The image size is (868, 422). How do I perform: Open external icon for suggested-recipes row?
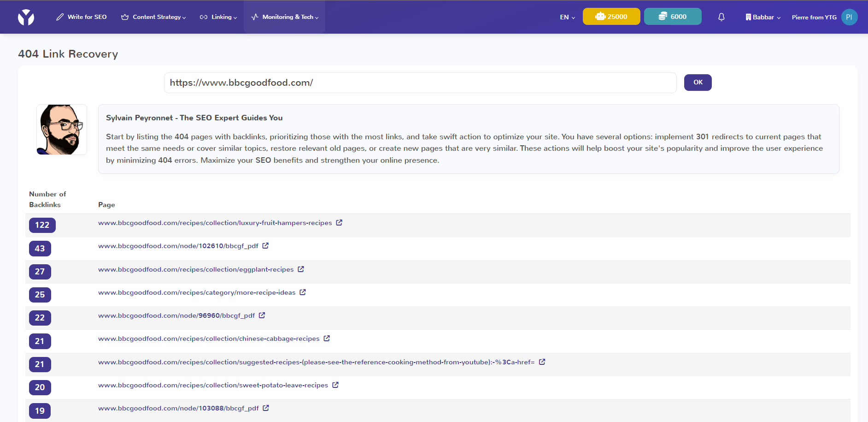[542, 362]
